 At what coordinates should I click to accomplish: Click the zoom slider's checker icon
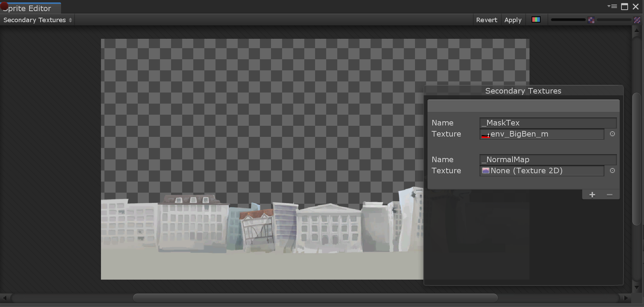(x=591, y=20)
